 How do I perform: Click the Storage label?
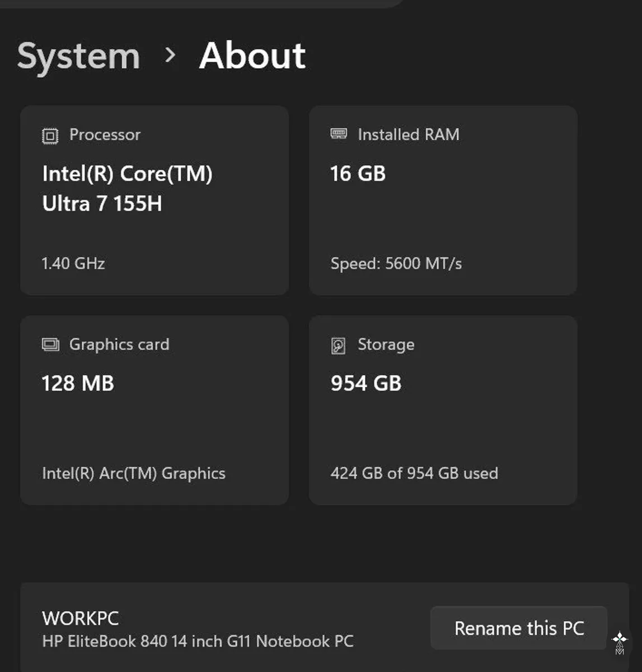[x=386, y=344]
